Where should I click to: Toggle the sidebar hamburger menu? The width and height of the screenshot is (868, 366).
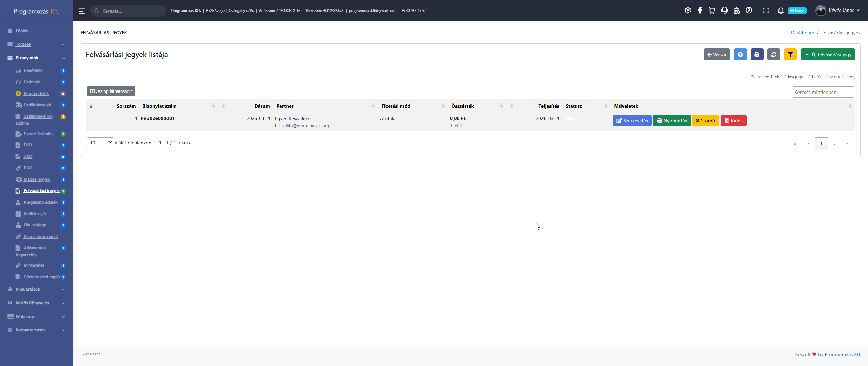[82, 11]
